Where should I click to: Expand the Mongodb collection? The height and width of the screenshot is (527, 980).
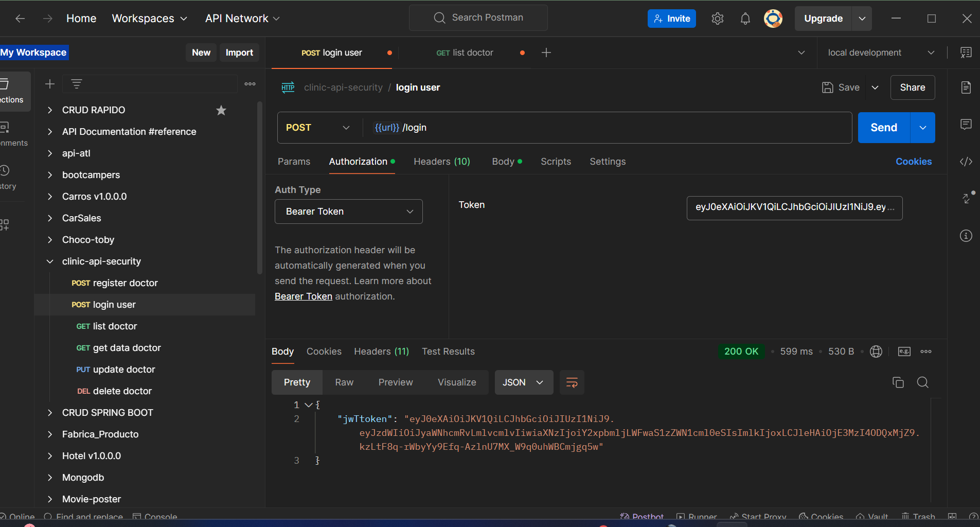pyautogui.click(x=50, y=478)
